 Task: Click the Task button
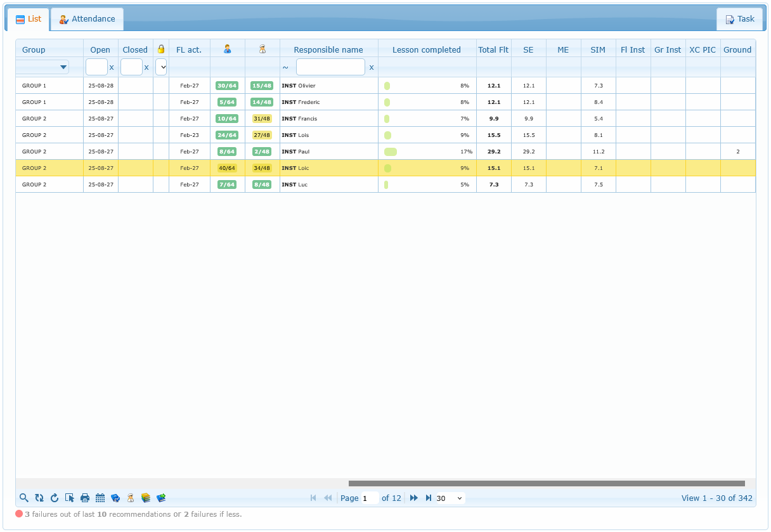[739, 19]
